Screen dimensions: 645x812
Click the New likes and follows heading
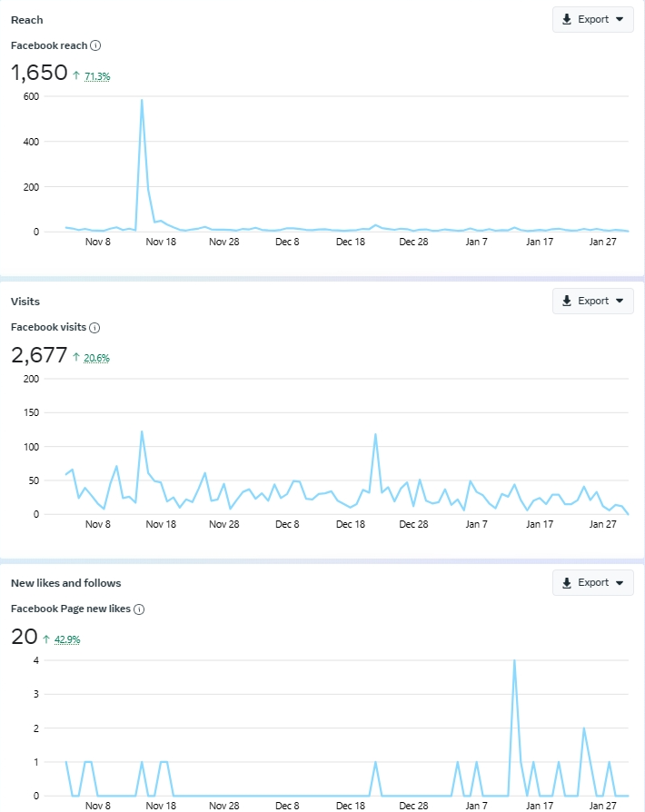(x=65, y=582)
